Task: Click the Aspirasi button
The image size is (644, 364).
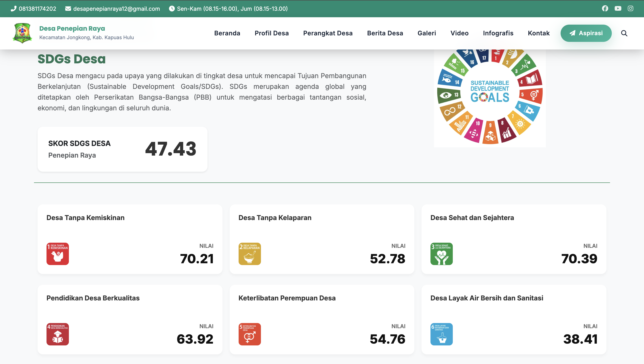Action: (x=586, y=33)
